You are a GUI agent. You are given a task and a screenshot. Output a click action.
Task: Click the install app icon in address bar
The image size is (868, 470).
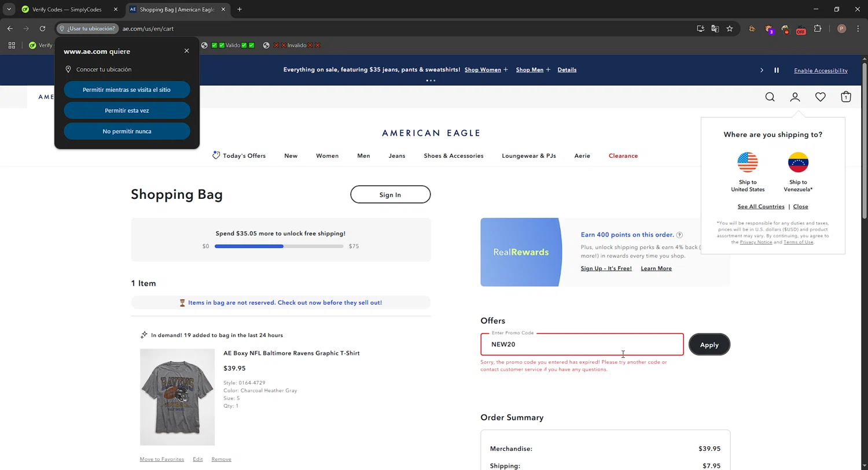click(x=700, y=28)
